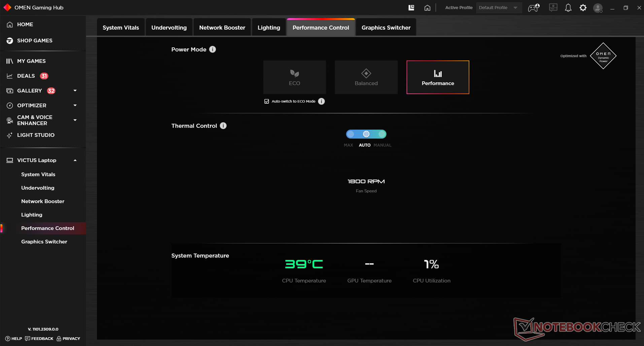Screen dimensions: 644x346
Task: Click the OMEN Dynamic Power diamond logo
Action: point(603,56)
